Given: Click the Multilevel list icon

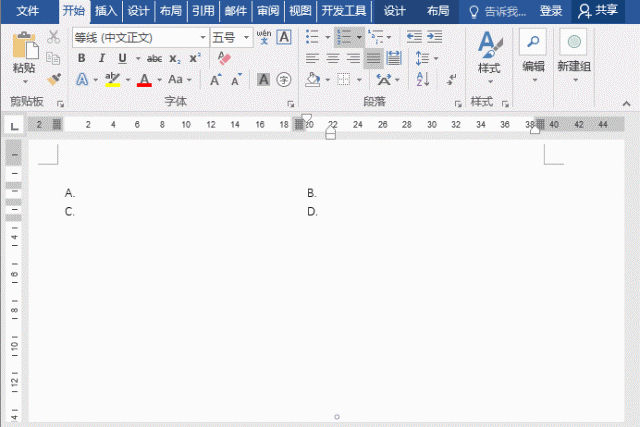Looking at the screenshot, I should click(x=376, y=37).
